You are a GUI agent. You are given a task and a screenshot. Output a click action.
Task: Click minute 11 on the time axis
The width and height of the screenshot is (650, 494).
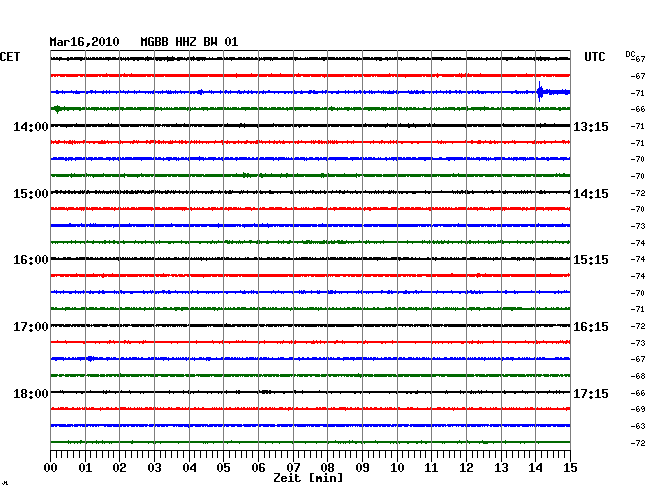pos(432,468)
